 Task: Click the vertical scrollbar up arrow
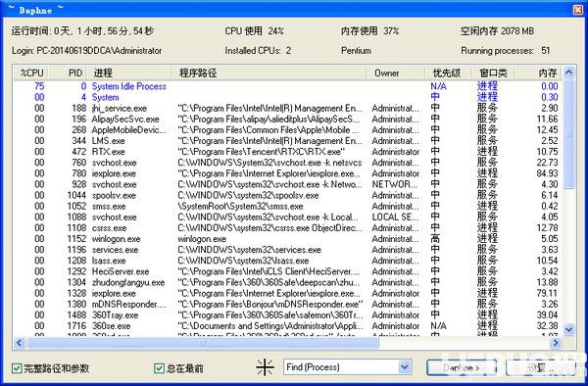point(568,72)
